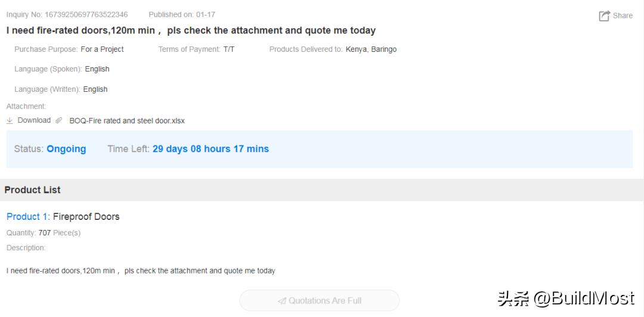Click the Share text label
This screenshot has height=317, width=644.
pyautogui.click(x=623, y=16)
